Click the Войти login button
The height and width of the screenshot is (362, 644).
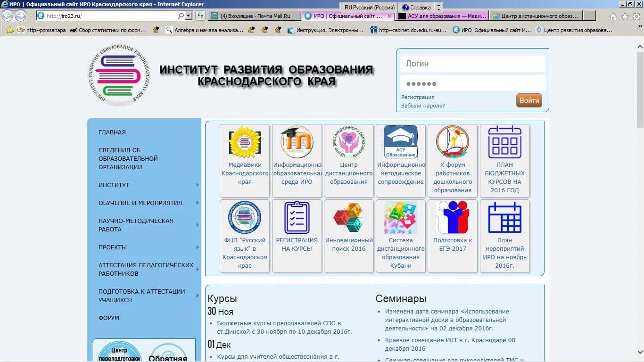529,100
